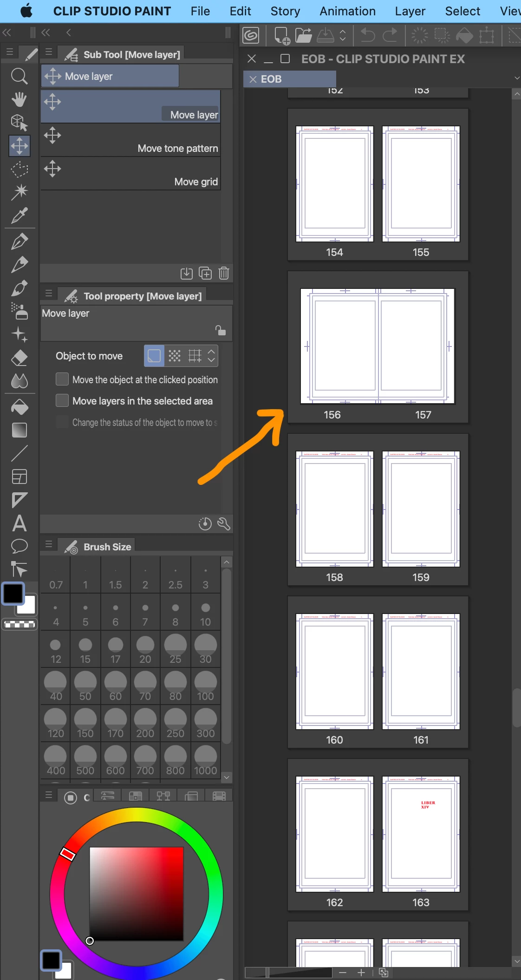Screen dimensions: 521x980
Task: Open the Tool property panel menu
Action: (49, 294)
